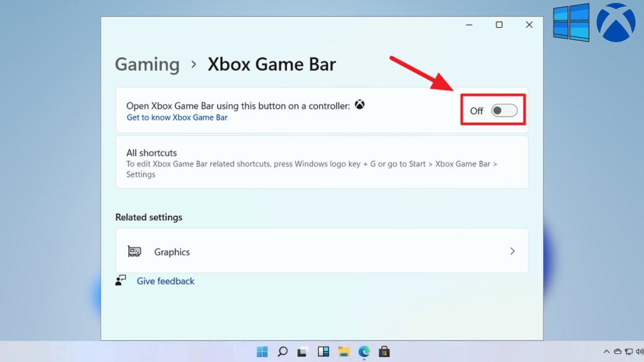Open the Get to know Xbox Game Bar link
This screenshot has height=362, width=644.
click(177, 118)
